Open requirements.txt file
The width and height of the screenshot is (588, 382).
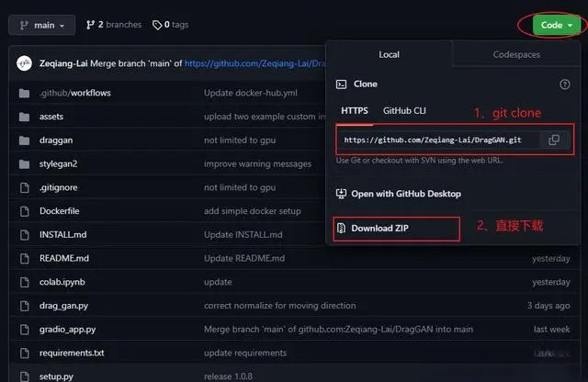click(72, 353)
